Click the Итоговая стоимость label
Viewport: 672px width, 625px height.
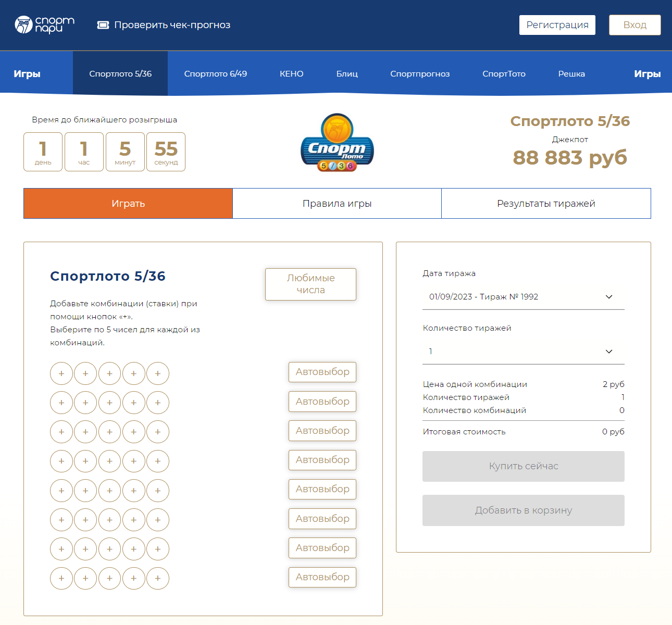464,432
